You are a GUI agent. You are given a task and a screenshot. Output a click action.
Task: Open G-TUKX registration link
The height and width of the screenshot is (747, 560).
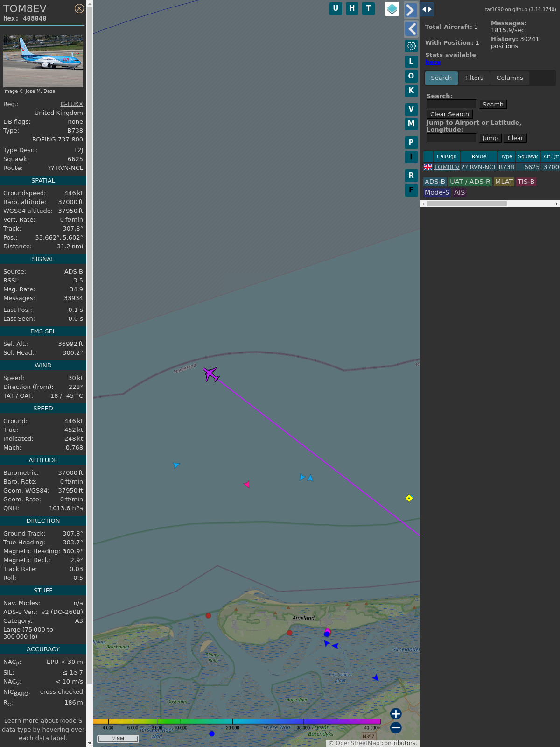coord(72,104)
